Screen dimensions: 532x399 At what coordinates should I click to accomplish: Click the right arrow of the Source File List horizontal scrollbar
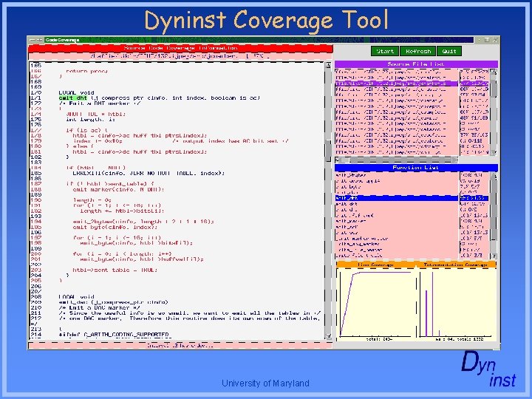coord(455,159)
